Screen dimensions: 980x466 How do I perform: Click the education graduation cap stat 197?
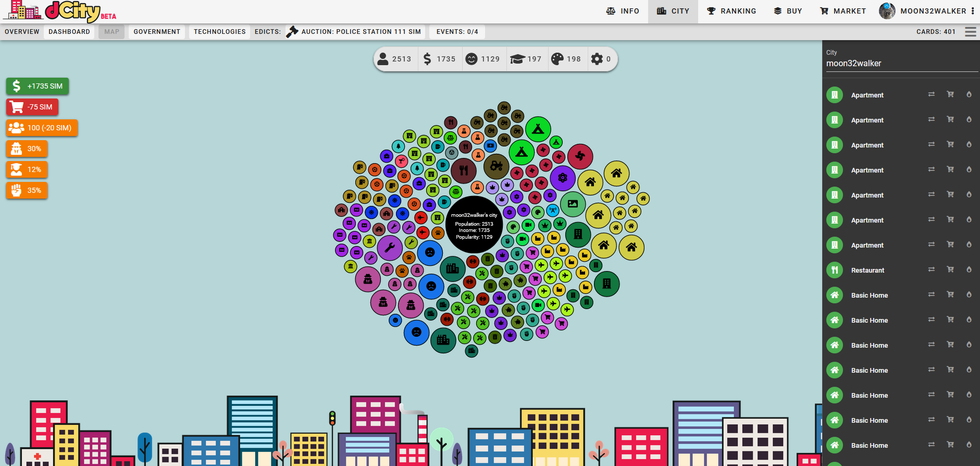[526, 59]
